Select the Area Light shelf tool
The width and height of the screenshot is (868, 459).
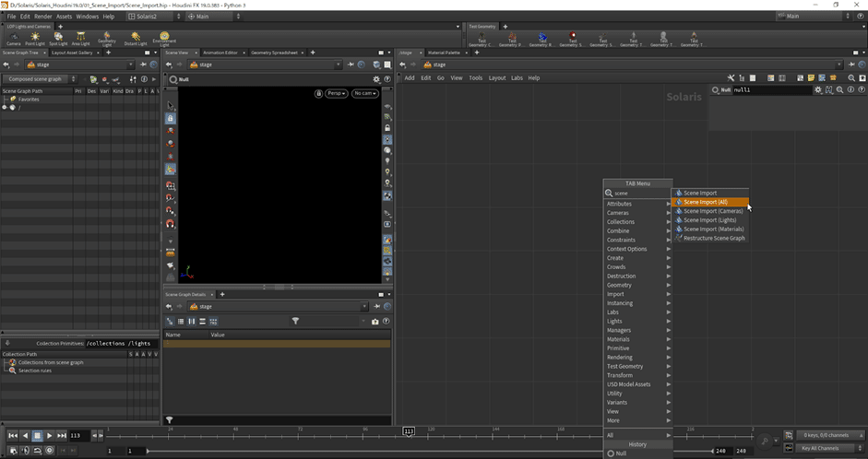click(x=81, y=38)
